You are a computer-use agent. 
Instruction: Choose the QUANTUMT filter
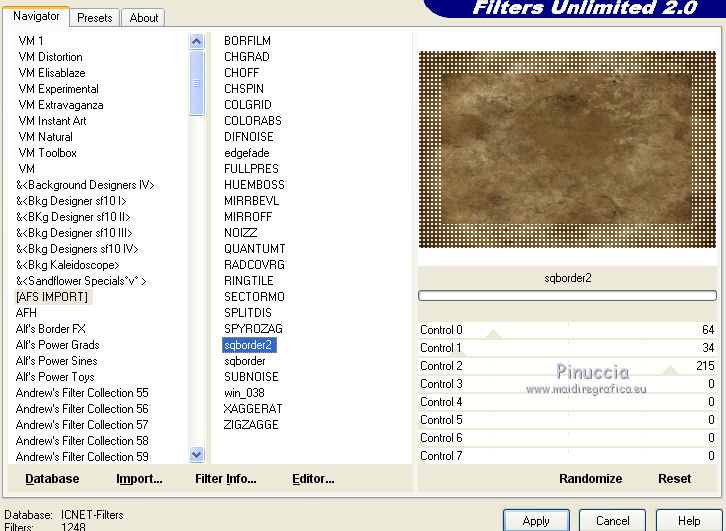tap(255, 249)
